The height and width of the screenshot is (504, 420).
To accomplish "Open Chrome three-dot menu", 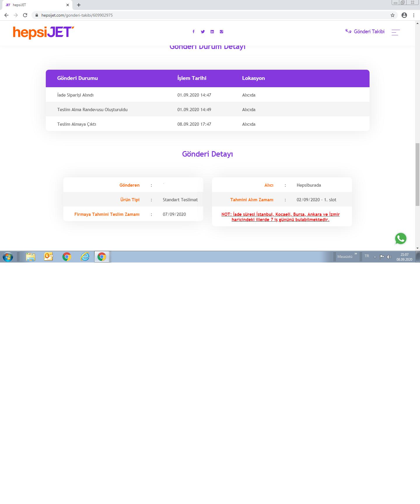I will [x=414, y=15].
